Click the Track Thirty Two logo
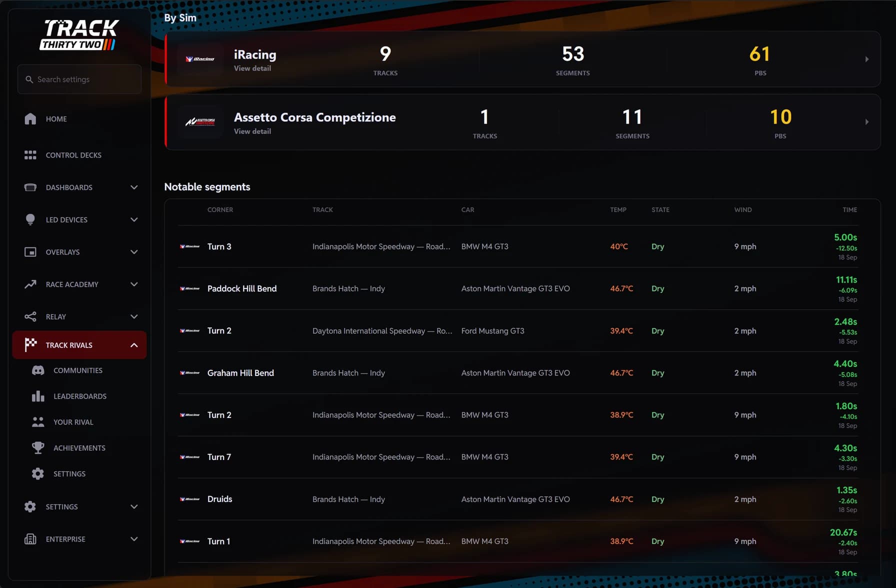This screenshot has width=896, height=588. [x=79, y=34]
